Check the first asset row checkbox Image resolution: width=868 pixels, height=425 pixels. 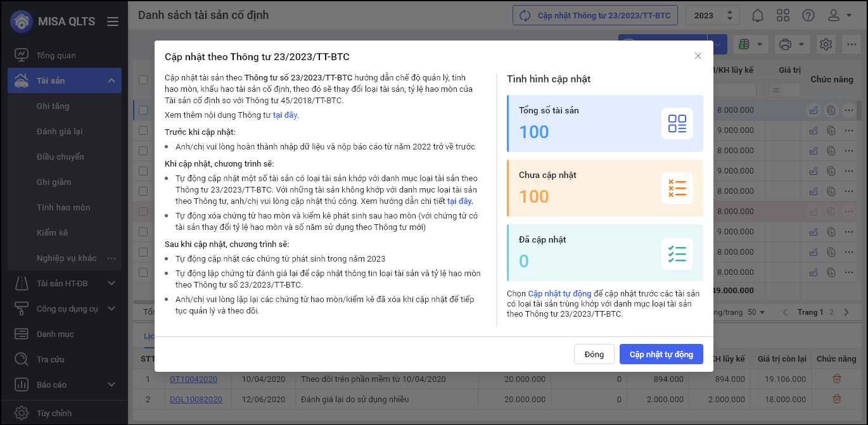143,110
